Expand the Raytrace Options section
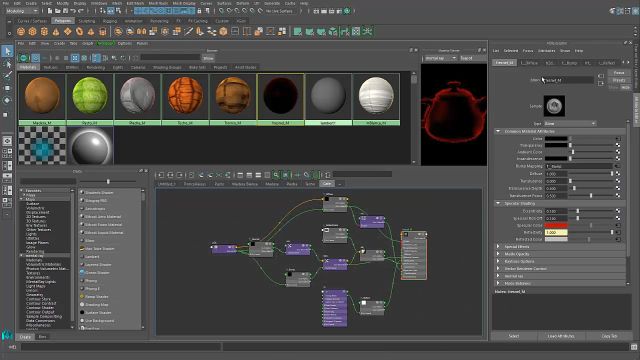This screenshot has height=360, width=640. click(498, 261)
